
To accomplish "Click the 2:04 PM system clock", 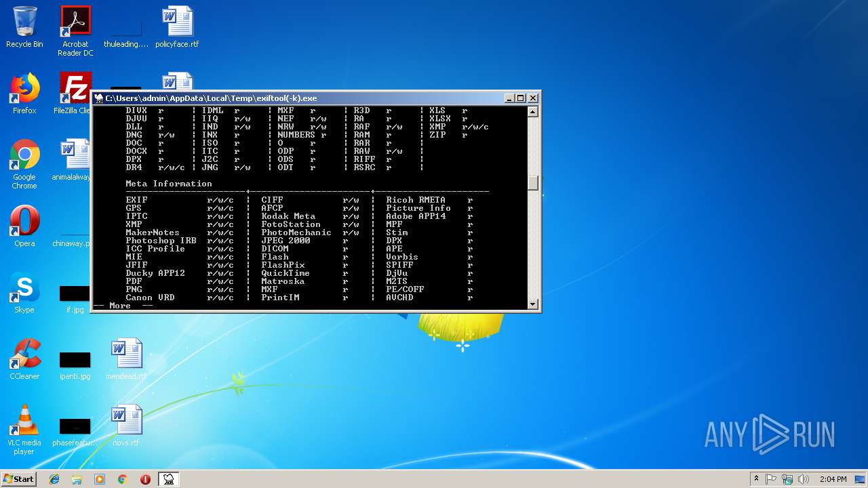I will coord(833,479).
